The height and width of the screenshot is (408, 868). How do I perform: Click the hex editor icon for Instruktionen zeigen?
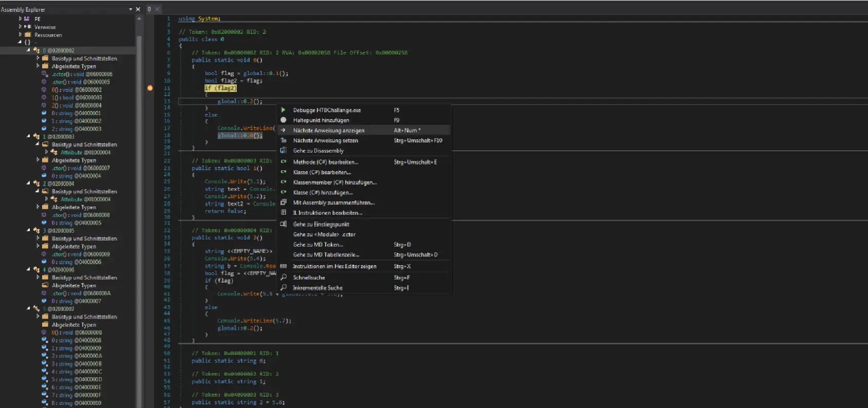[x=283, y=266]
